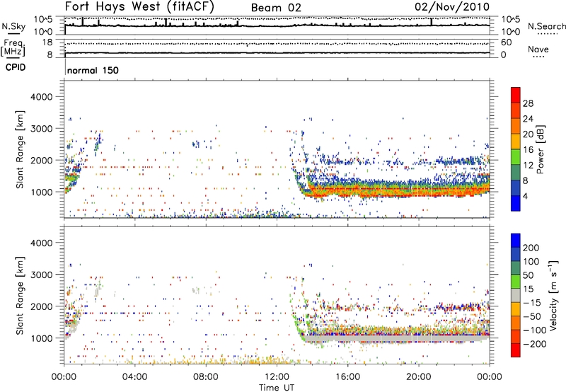Click the '200' tick on Velocity scale

click(531, 248)
